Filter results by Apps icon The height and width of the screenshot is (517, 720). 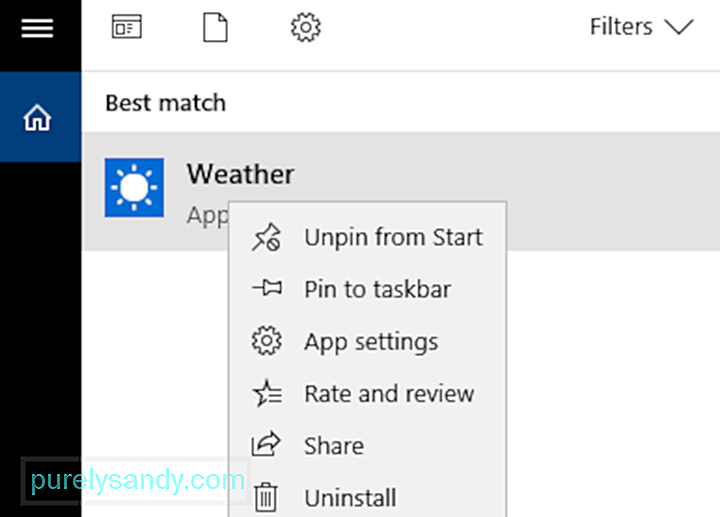[127, 26]
